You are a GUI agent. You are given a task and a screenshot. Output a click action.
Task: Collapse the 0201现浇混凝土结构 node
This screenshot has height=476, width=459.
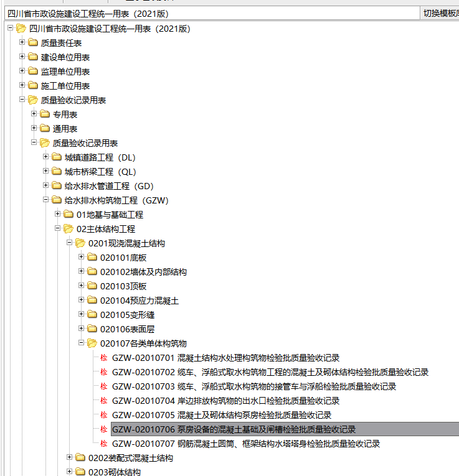point(69,243)
